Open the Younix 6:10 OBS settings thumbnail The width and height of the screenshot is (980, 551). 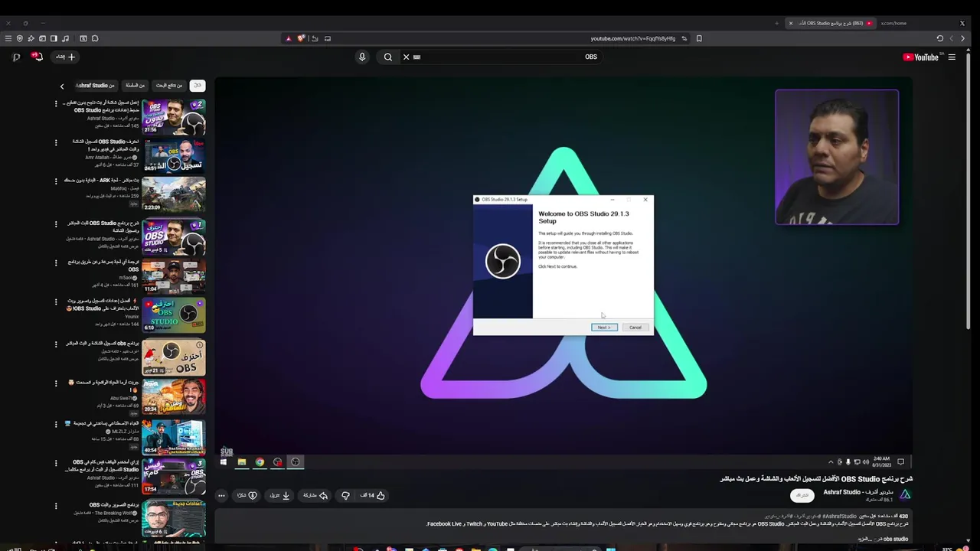pos(174,315)
